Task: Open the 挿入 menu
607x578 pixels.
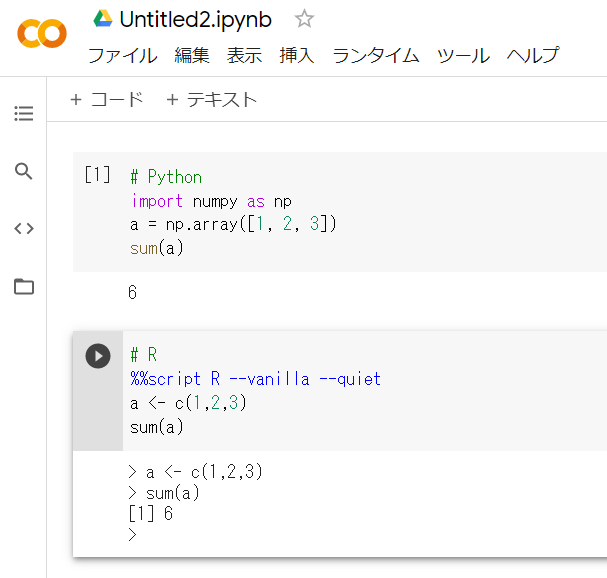Action: (296, 56)
